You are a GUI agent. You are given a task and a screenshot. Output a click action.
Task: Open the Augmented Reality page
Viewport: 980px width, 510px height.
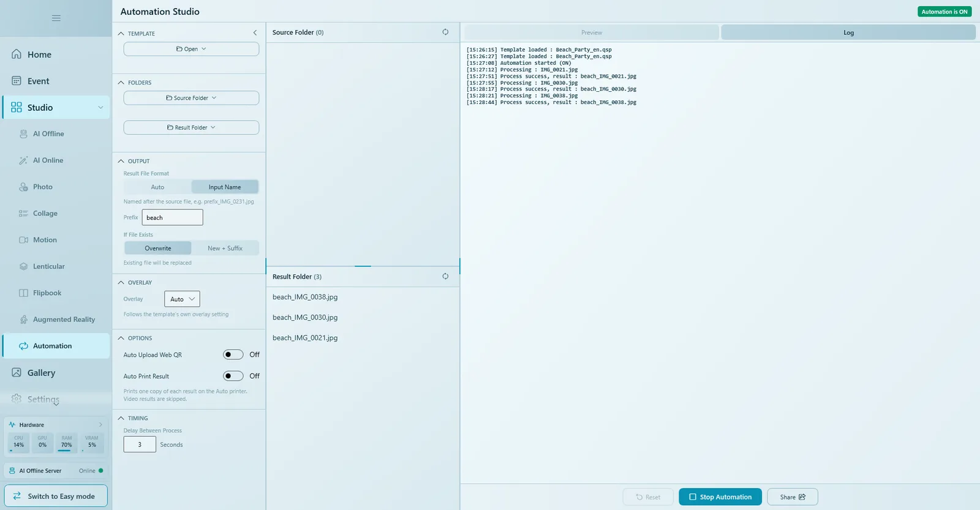[56, 320]
